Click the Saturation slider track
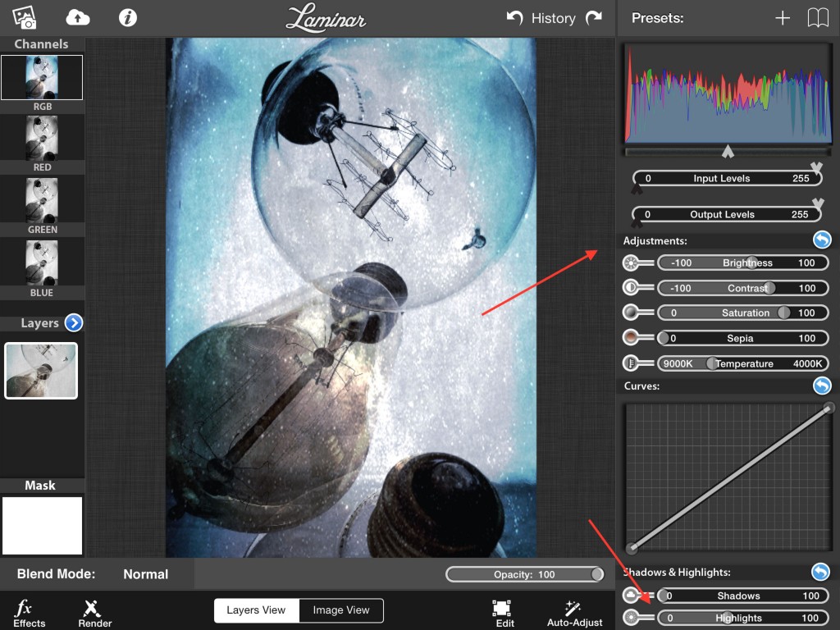This screenshot has height=630, width=840. tap(742, 313)
